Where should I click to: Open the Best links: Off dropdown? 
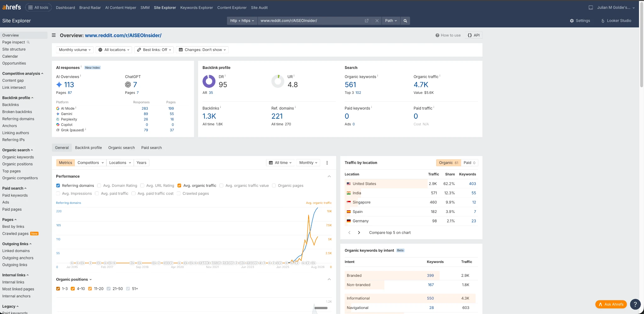[x=154, y=50]
